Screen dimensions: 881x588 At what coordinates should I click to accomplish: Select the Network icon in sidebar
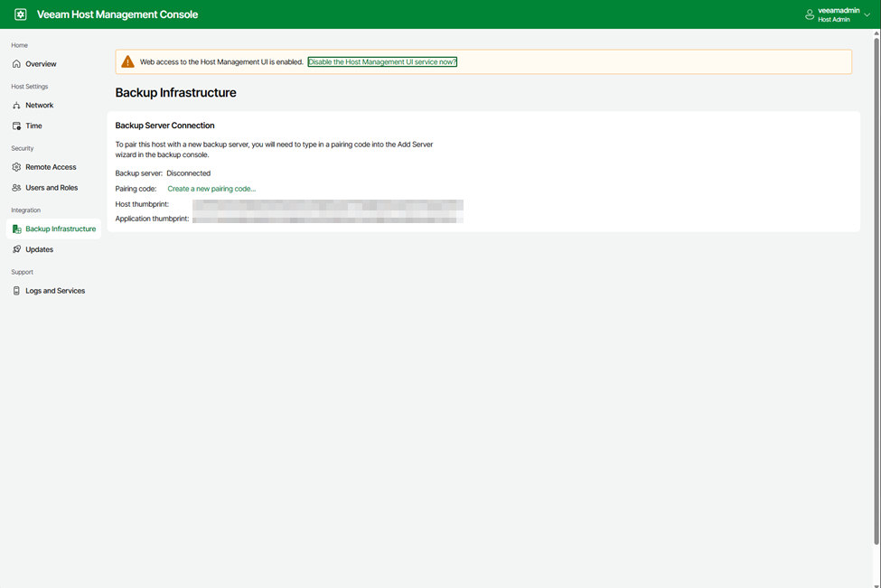coord(16,106)
